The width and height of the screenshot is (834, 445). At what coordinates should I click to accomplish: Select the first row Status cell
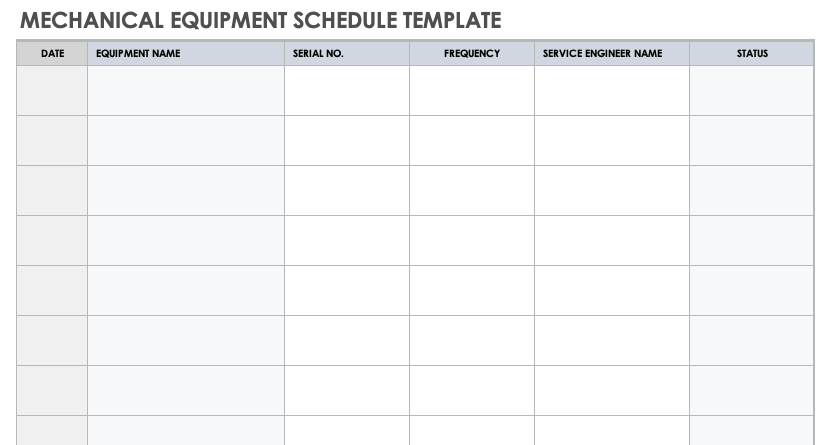tap(751, 91)
